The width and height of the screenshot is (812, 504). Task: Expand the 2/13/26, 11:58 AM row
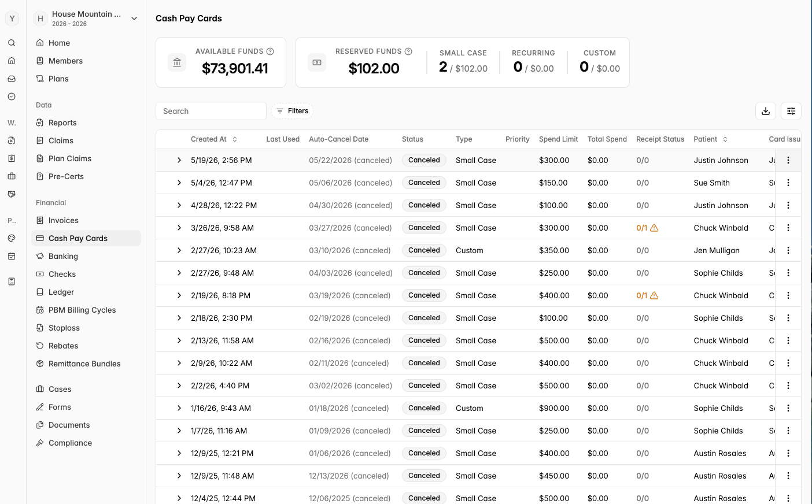(179, 340)
